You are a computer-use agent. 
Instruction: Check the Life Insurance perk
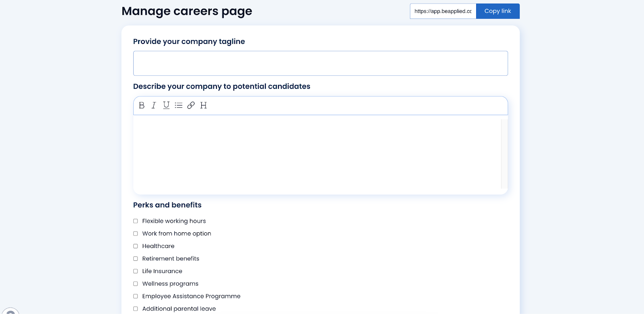click(136, 271)
